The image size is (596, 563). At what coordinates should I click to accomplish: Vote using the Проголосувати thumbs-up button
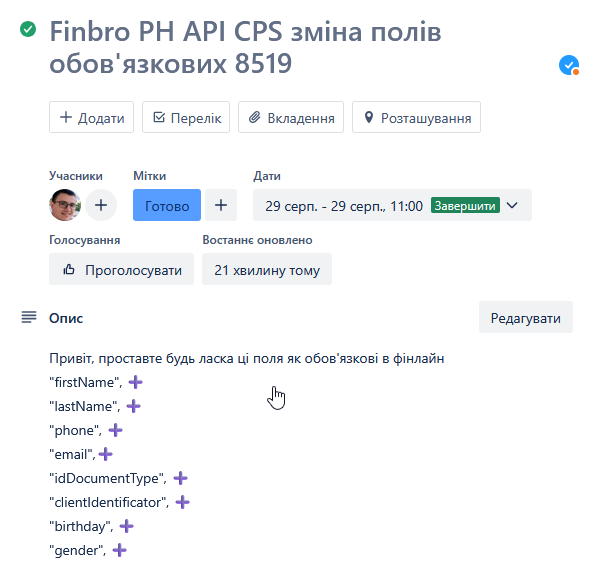(x=122, y=269)
